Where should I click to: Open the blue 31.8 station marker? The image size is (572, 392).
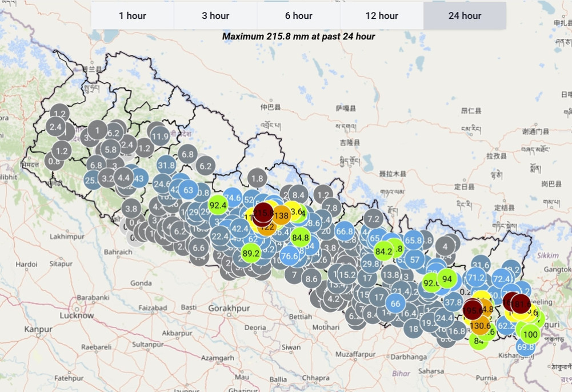tap(166, 166)
